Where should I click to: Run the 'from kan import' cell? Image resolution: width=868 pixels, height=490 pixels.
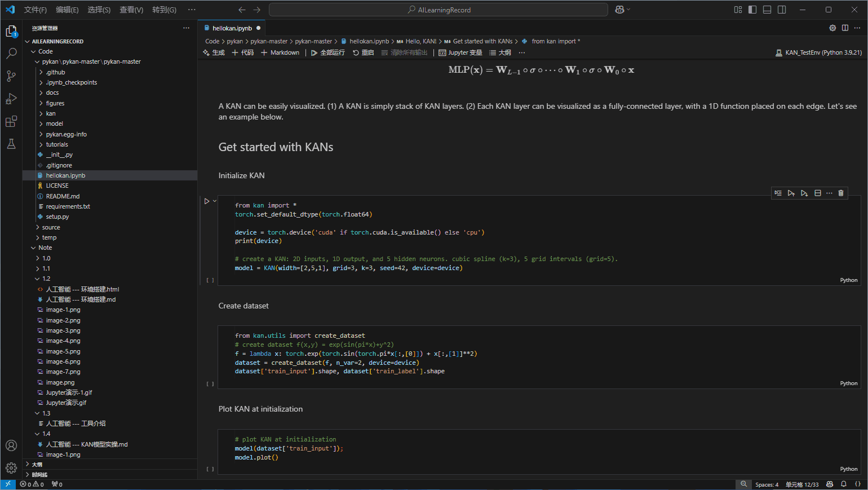(x=207, y=201)
